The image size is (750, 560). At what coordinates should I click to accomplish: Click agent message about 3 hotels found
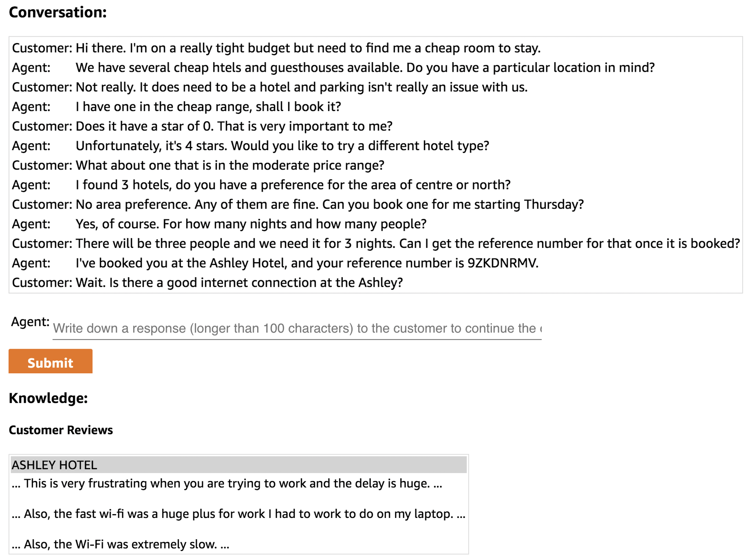[293, 185]
